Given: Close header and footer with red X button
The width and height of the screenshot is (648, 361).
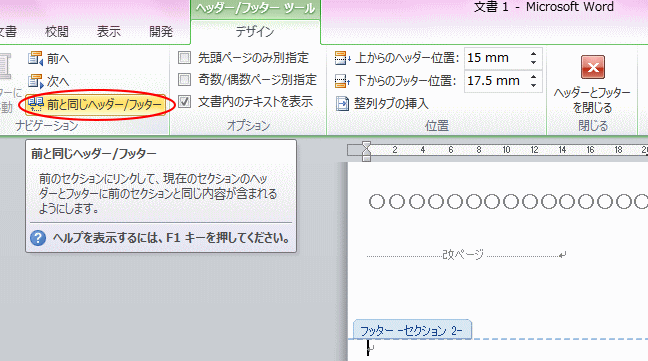Looking at the screenshot, I should coord(593,67).
